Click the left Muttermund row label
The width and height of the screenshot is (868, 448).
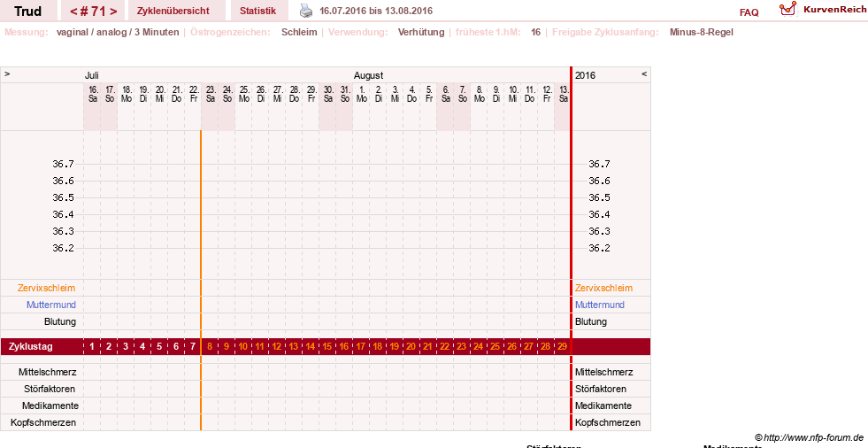click(x=51, y=305)
